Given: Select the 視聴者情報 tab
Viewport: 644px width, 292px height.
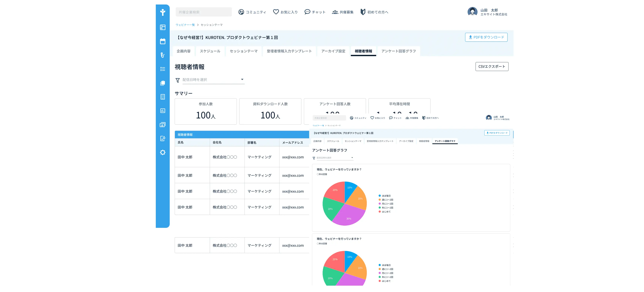Looking at the screenshot, I should pos(363,51).
